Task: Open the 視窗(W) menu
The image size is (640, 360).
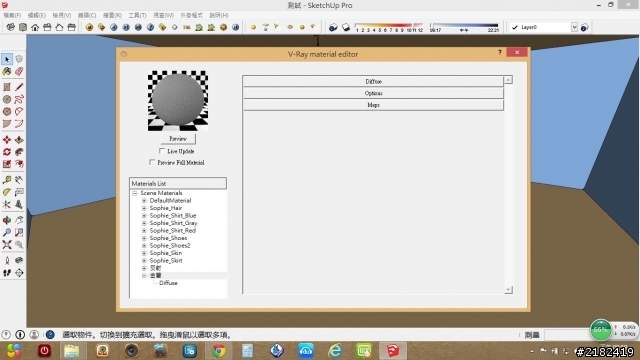Action: pos(163,15)
